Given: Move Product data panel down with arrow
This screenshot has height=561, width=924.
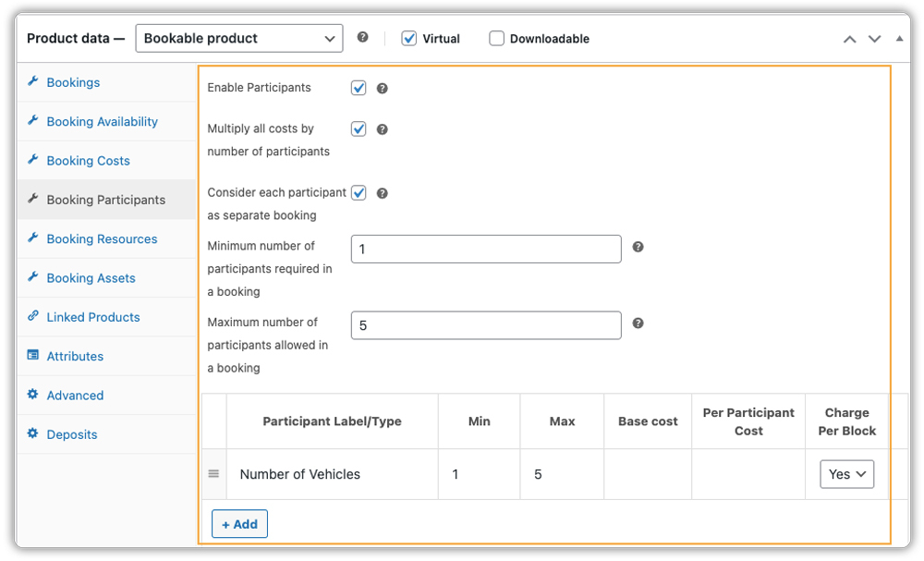Looking at the screenshot, I should point(874,39).
